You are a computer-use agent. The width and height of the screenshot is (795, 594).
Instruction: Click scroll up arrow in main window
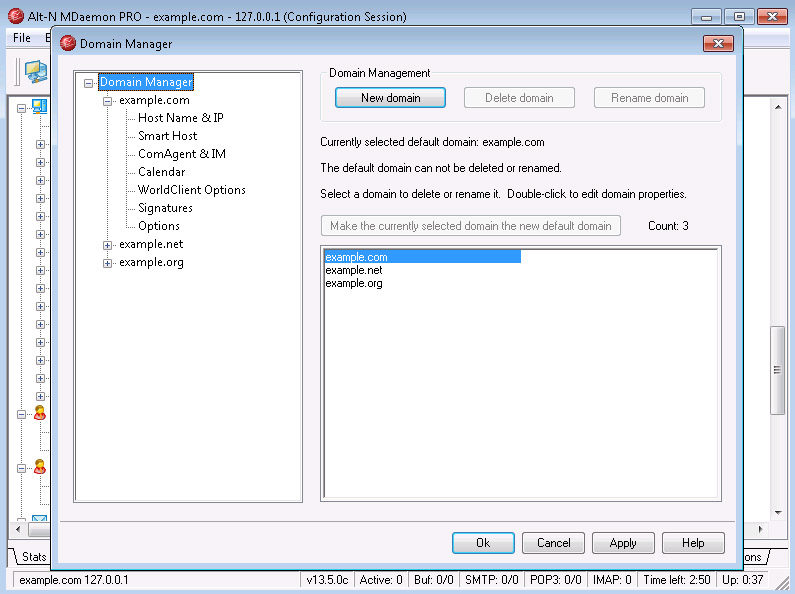click(778, 107)
